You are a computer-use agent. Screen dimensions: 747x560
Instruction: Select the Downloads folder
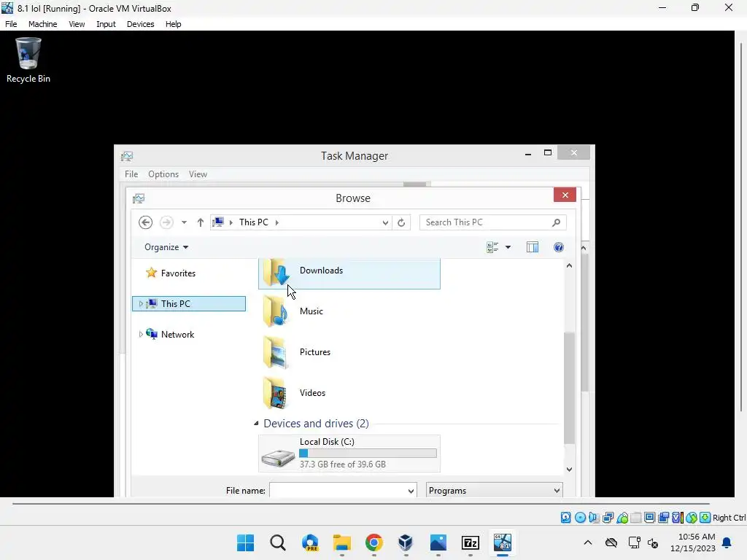point(349,273)
